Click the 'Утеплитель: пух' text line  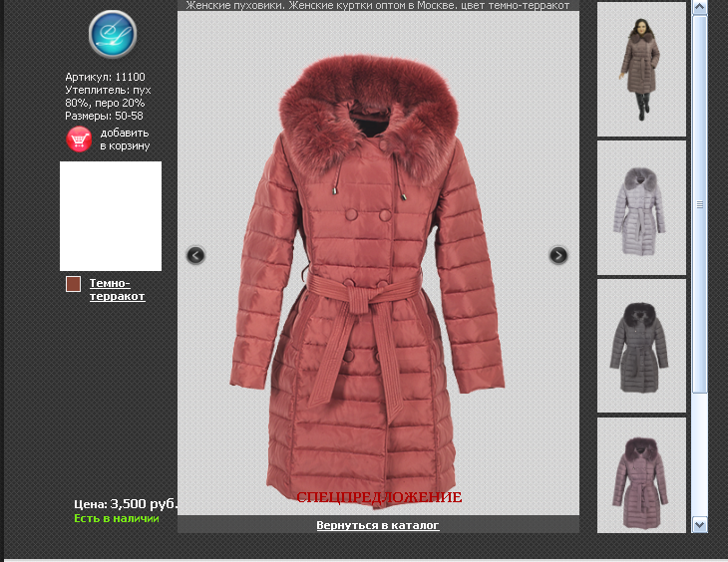108,90
